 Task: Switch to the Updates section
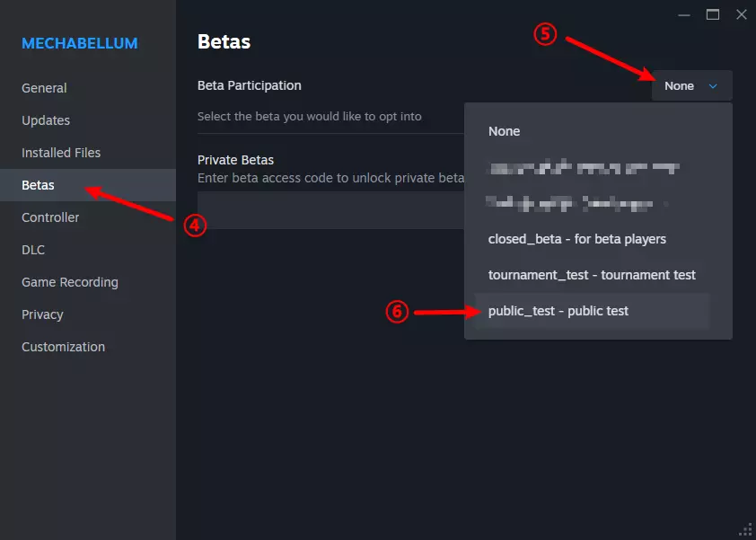tap(46, 120)
